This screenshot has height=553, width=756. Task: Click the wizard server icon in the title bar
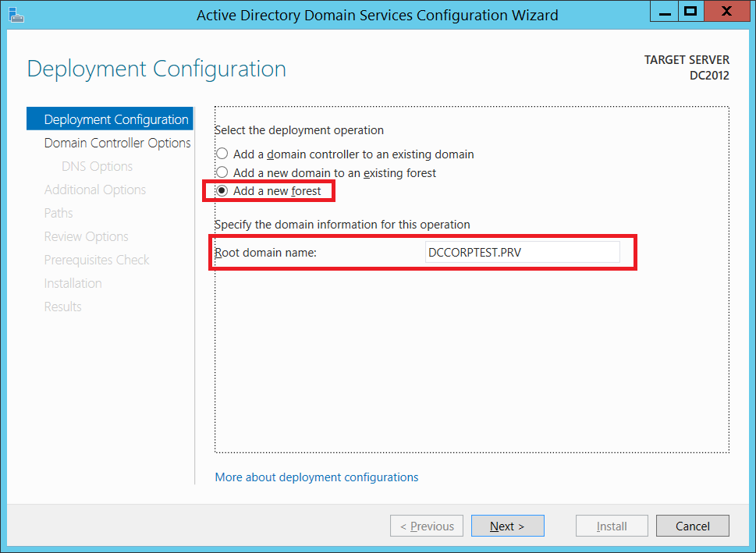(16, 15)
